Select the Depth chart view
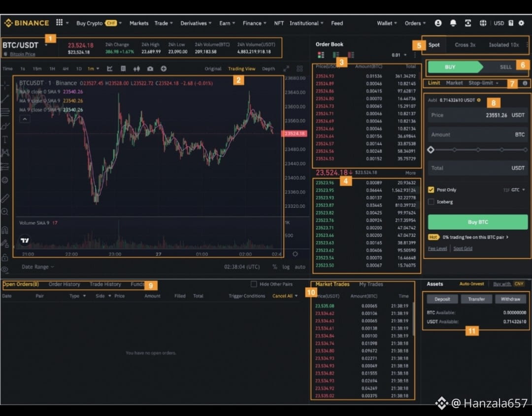Screen dimensions: 532x416 pyautogui.click(x=268, y=69)
